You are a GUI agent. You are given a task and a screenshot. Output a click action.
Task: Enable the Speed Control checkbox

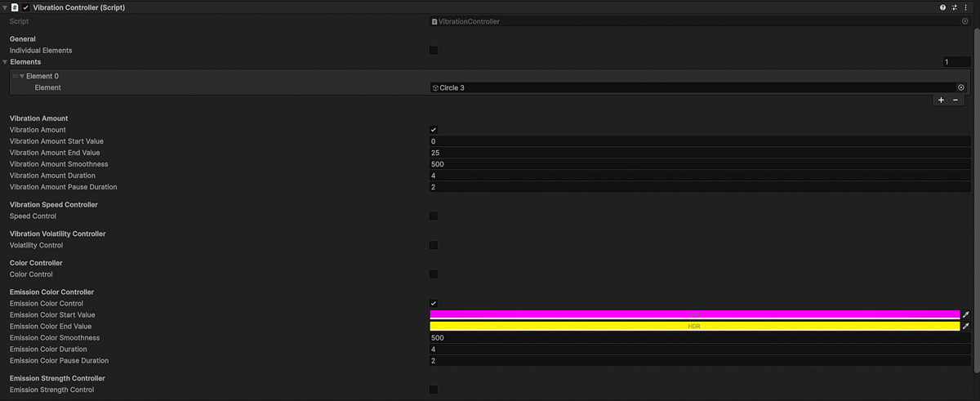tap(434, 216)
